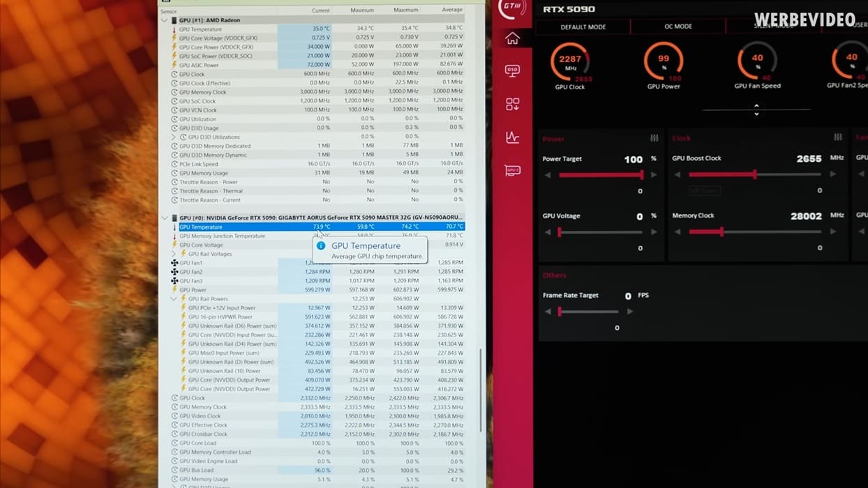Decrease Memory Clock with the left arrow
This screenshot has width=868, height=488.
point(678,232)
